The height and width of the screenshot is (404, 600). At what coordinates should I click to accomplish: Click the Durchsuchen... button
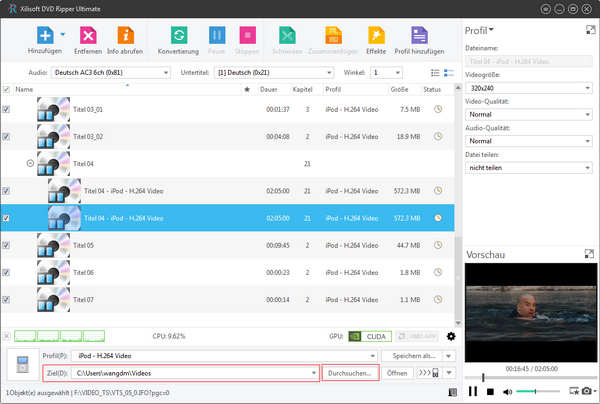pos(350,373)
